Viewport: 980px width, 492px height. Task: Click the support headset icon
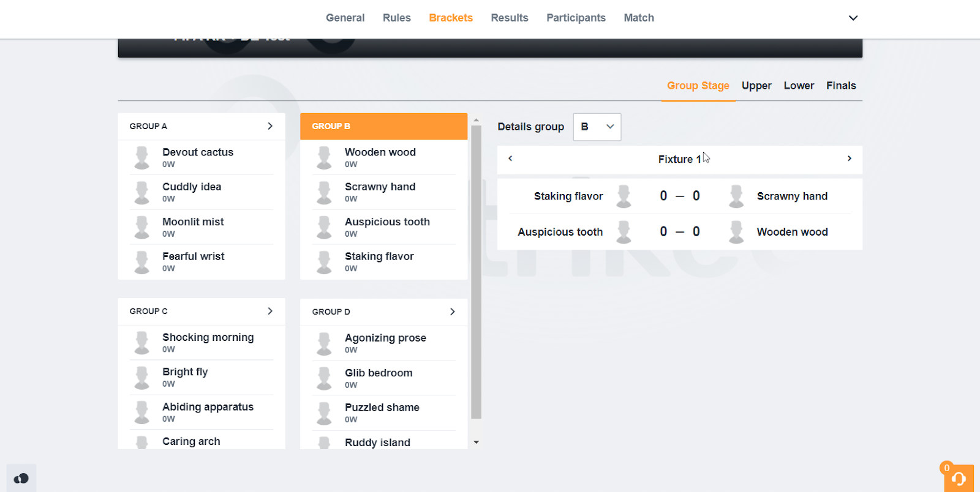pos(959,479)
